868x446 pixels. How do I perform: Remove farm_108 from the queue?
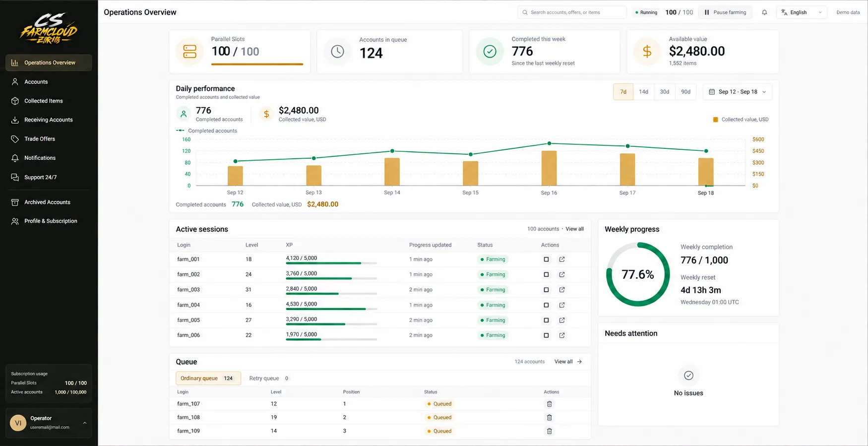click(x=549, y=417)
